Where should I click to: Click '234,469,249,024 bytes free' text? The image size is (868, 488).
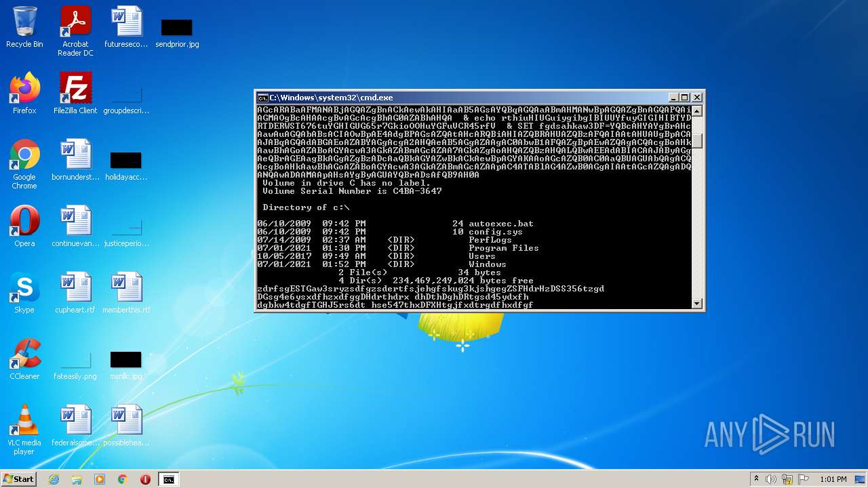pyautogui.click(x=463, y=281)
